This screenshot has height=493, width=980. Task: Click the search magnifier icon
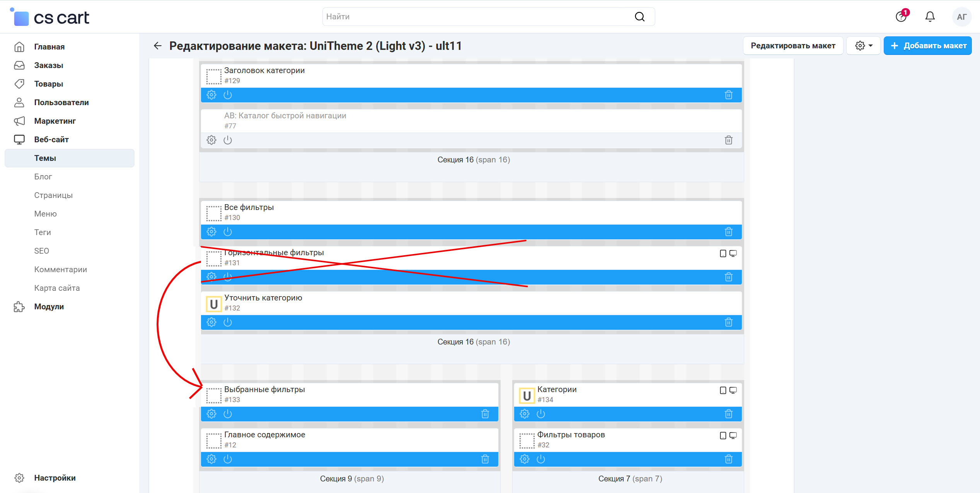click(640, 17)
